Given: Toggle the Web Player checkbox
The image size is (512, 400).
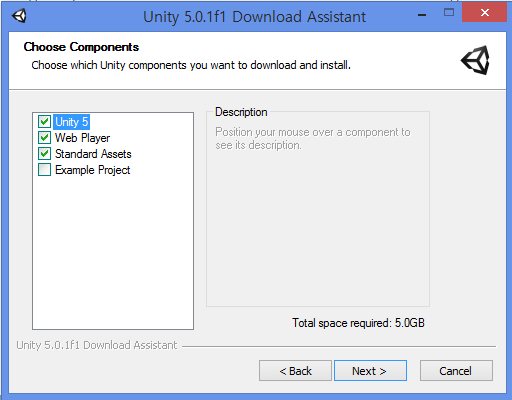Looking at the screenshot, I should [44, 138].
